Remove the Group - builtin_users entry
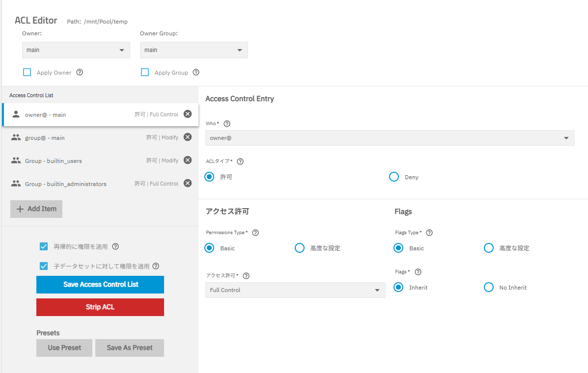This screenshot has width=588, height=373. [x=188, y=160]
